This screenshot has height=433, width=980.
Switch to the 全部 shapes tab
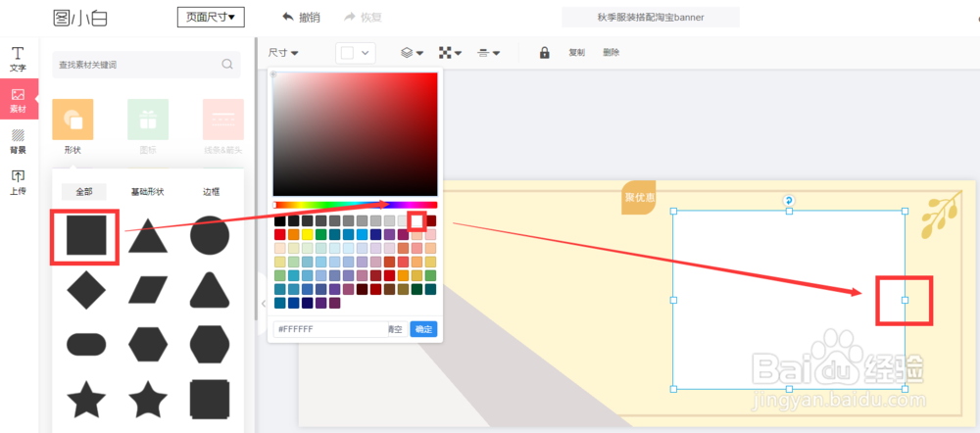pyautogui.click(x=83, y=192)
